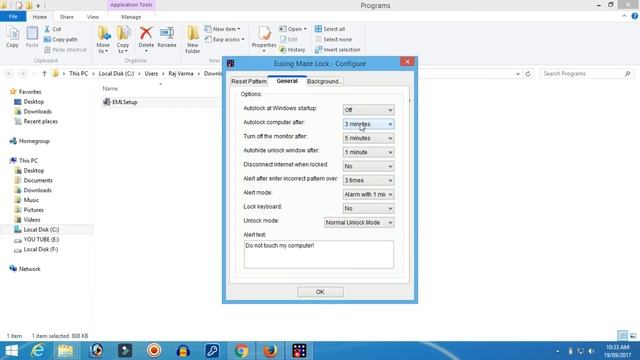
Task: Open the File ribbon tab
Action: pos(13,17)
